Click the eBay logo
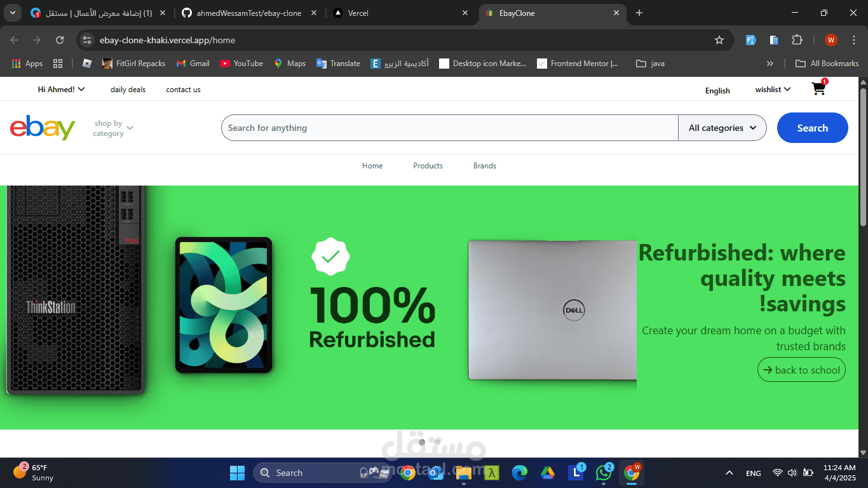 coord(43,128)
